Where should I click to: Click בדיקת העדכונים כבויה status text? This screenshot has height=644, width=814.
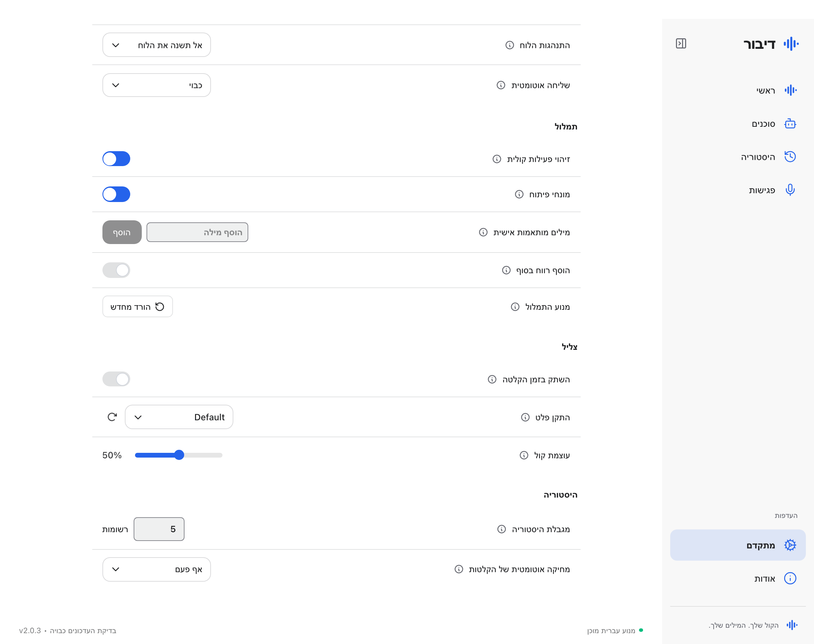click(83, 630)
